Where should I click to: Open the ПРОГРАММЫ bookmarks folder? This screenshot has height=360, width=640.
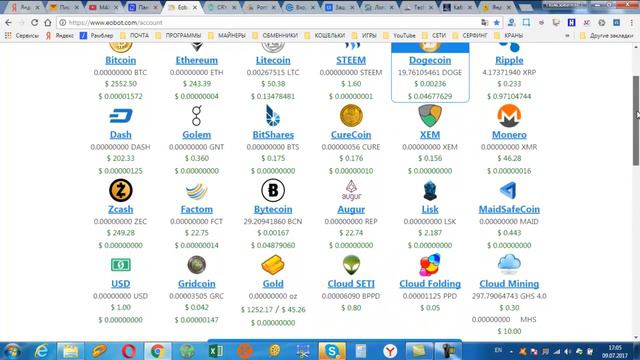179,36
